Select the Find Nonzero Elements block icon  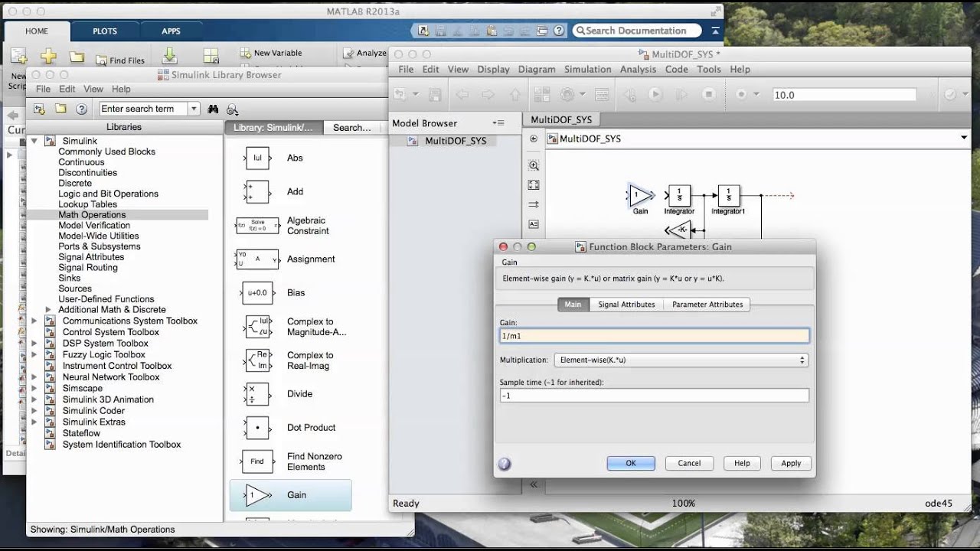point(257,461)
